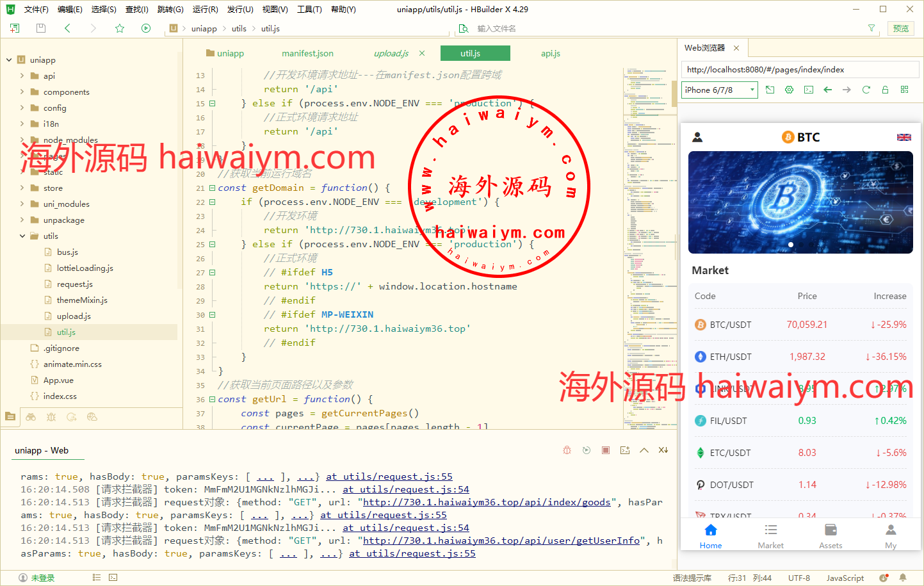Fold code block at line 21
The width and height of the screenshot is (924, 586).
point(212,188)
